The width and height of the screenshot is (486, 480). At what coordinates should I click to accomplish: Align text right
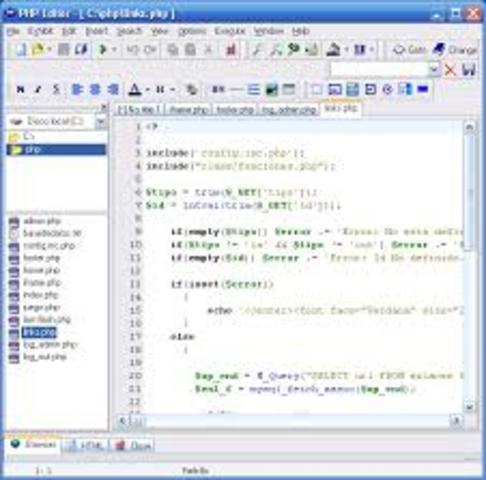point(113,89)
